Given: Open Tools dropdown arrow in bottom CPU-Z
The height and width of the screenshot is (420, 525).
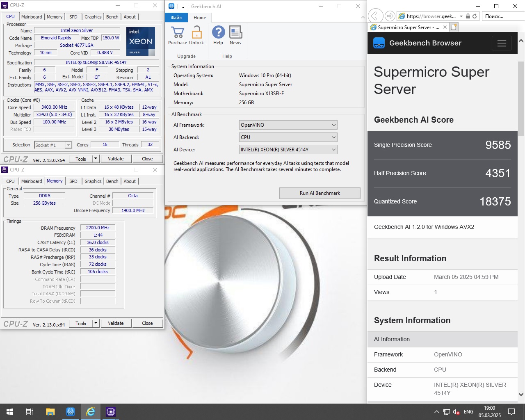Looking at the screenshot, I should coord(96,323).
